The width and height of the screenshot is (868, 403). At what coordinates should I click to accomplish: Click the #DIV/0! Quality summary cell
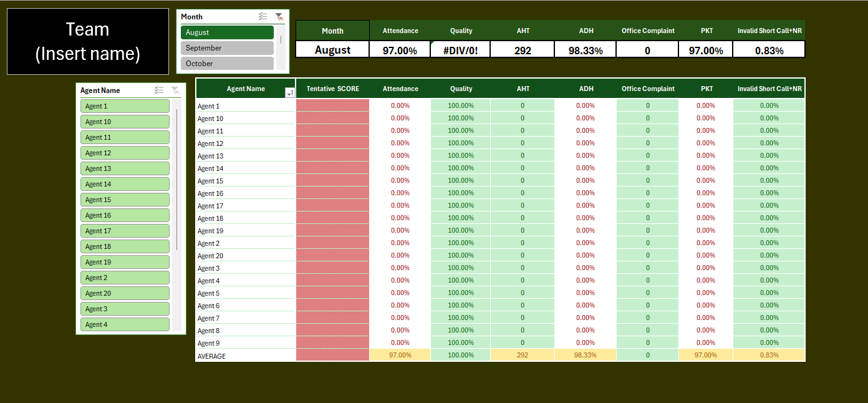(461, 51)
